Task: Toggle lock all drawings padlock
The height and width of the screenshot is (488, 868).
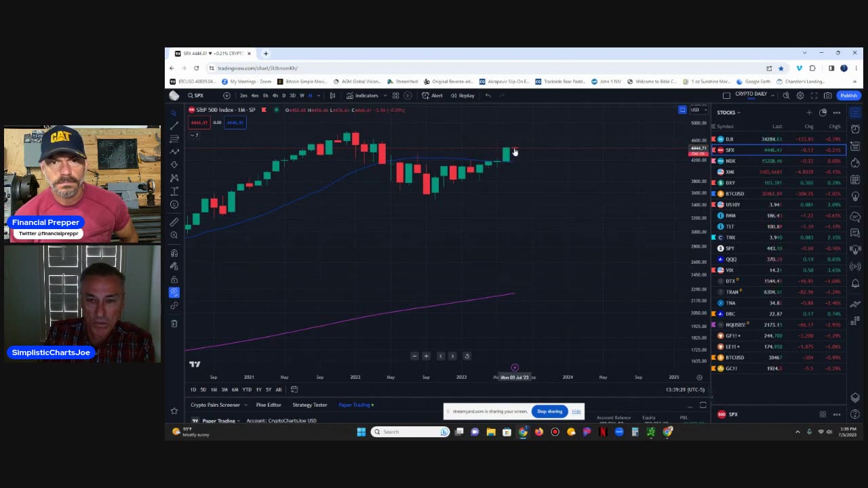Action: point(174,279)
